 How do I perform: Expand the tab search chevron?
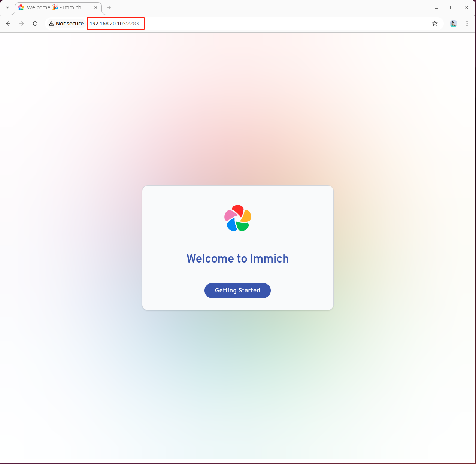coord(7,7)
